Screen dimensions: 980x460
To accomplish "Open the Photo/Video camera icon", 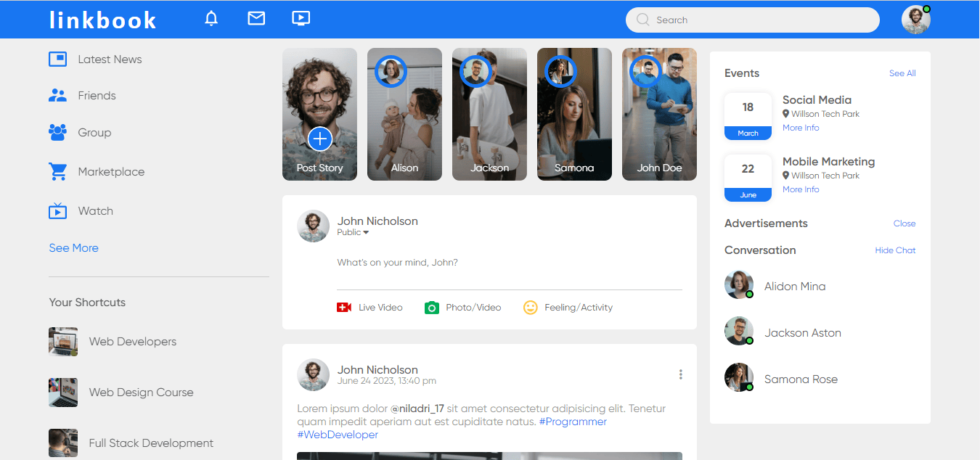I will pyautogui.click(x=432, y=307).
